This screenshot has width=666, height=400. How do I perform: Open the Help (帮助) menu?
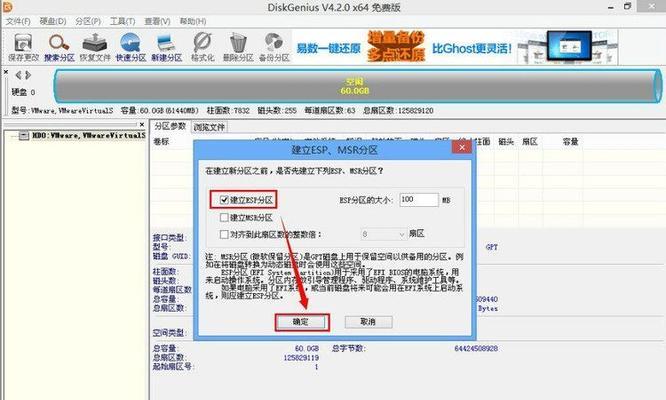[x=193, y=21]
